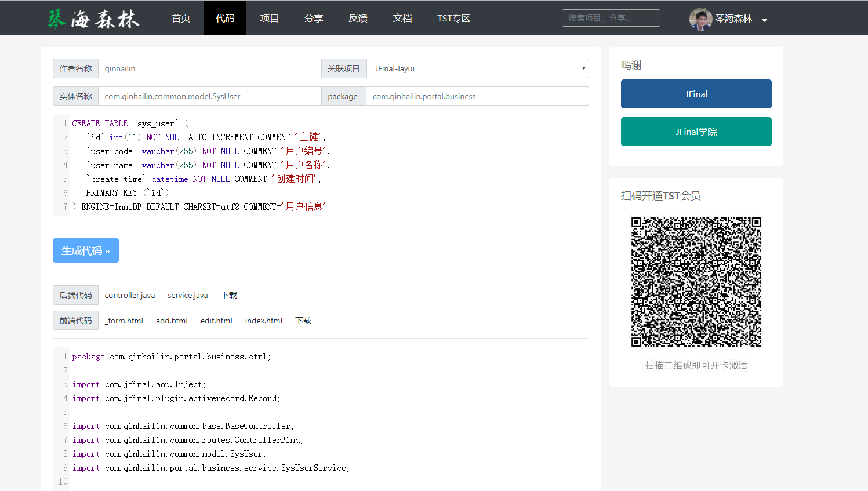Select the 代码 navigation tab

(x=225, y=18)
